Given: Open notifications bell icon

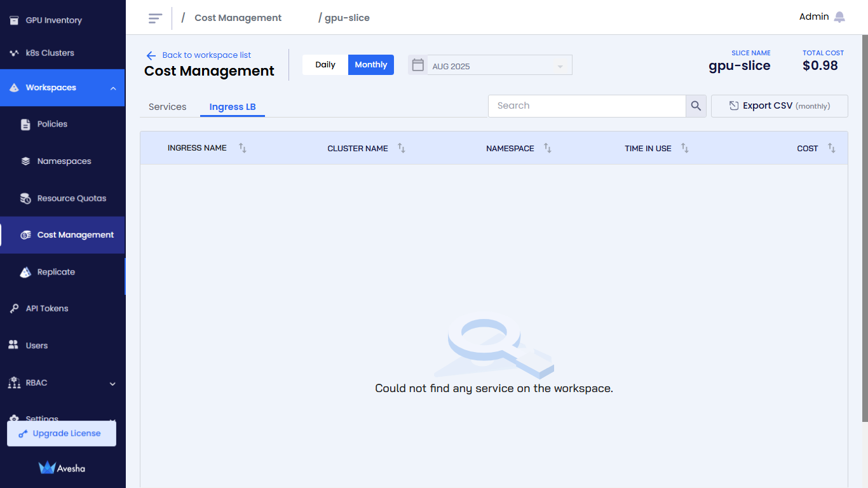Looking at the screenshot, I should coord(839,17).
